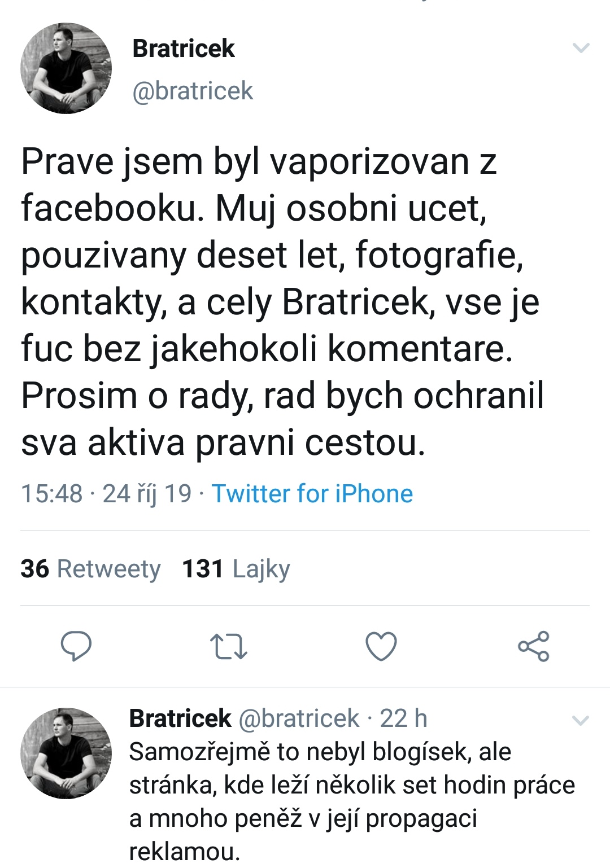This screenshot has width=610, height=868.
Task: Click the 24 říj 19 date text
Action: point(147,494)
